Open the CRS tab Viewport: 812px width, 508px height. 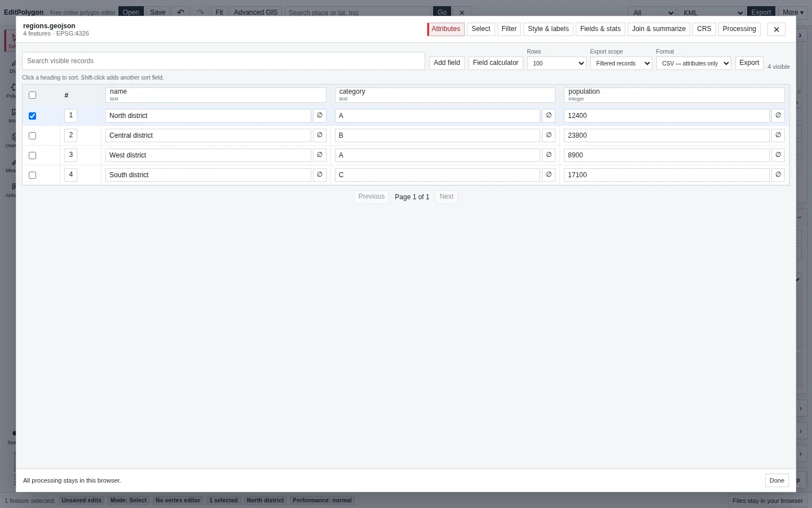pyautogui.click(x=704, y=29)
